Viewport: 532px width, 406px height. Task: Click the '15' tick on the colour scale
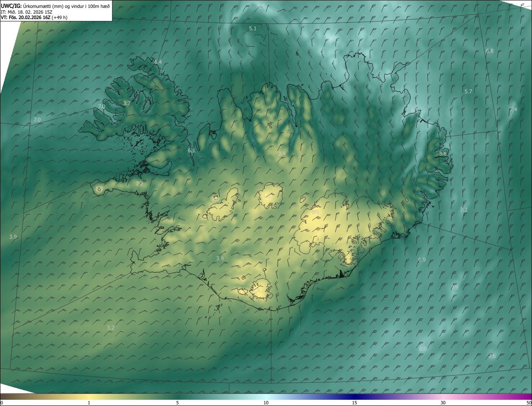click(355, 403)
